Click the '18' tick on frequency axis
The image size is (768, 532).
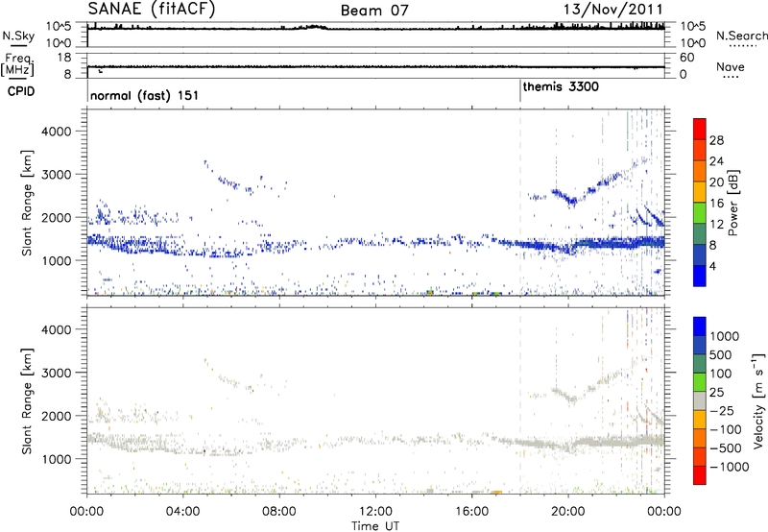64,58
